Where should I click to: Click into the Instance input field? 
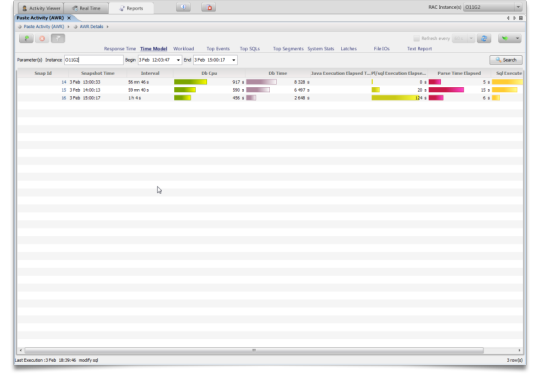[x=93, y=60]
